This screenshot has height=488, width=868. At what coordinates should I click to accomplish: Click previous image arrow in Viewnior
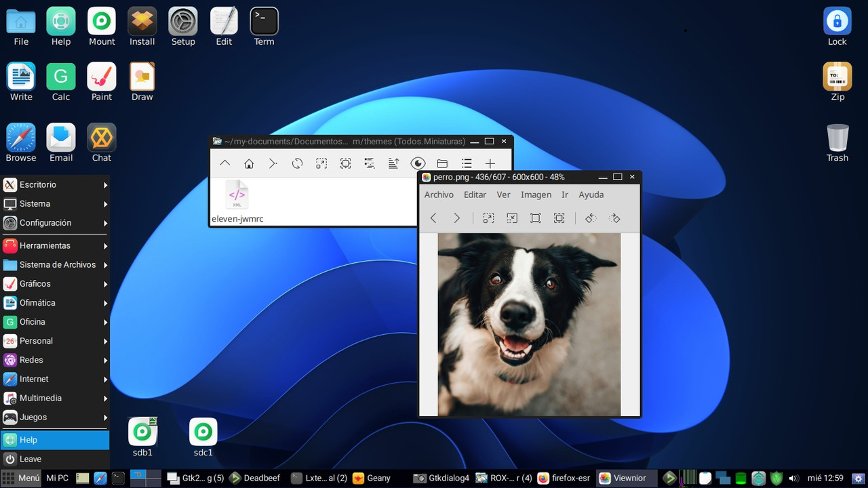pyautogui.click(x=433, y=218)
